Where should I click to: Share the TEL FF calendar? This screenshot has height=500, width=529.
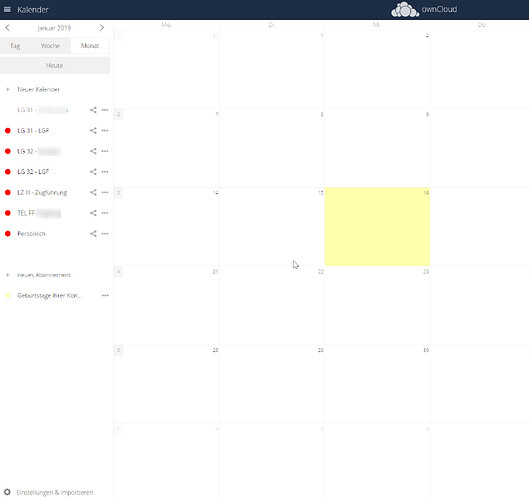[x=93, y=213]
